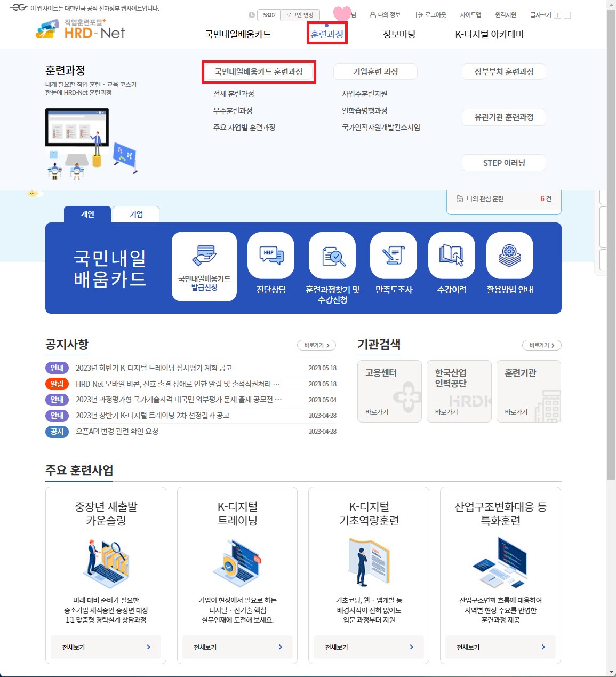
Task: Open notice HRD-Net 모바일 비콘 장애 알림
Action: [x=178, y=384]
